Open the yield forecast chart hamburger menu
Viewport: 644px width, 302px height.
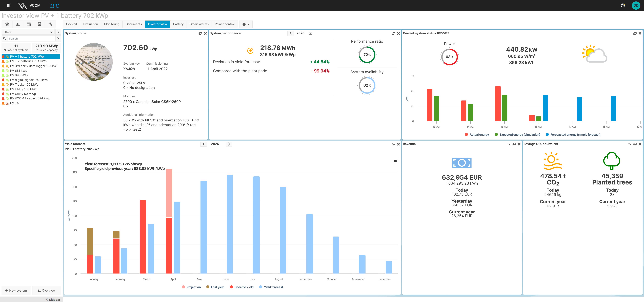(395, 161)
